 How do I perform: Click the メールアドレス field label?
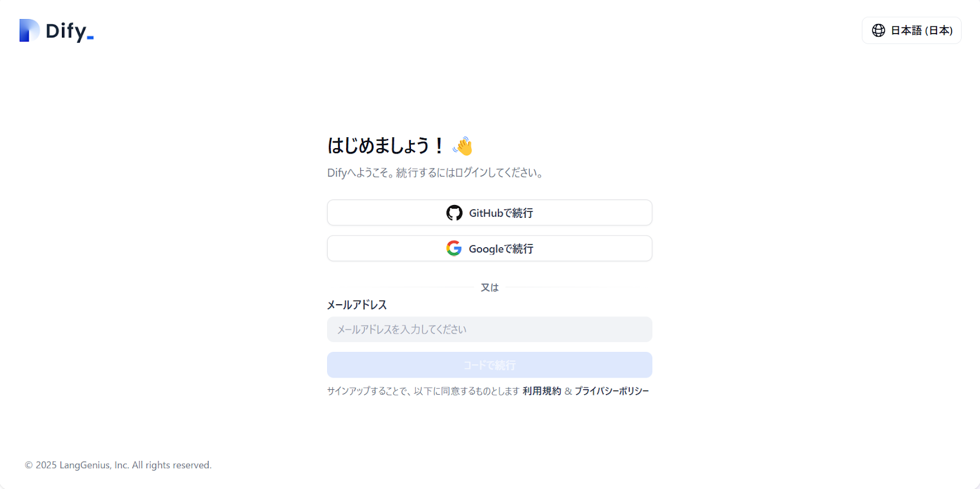click(x=357, y=305)
